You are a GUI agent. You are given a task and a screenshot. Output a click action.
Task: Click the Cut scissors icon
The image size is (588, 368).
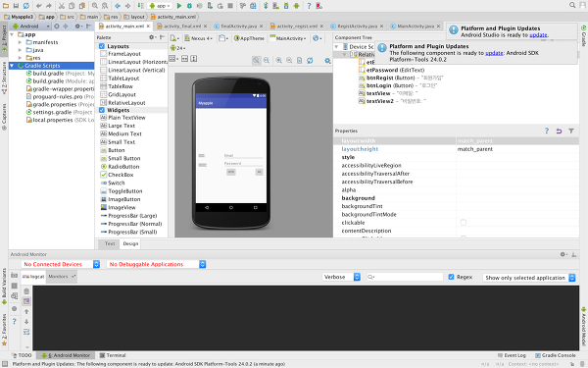click(62, 6)
